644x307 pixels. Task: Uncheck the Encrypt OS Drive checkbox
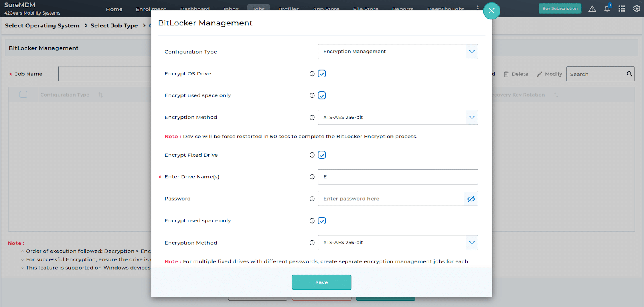[322, 74]
